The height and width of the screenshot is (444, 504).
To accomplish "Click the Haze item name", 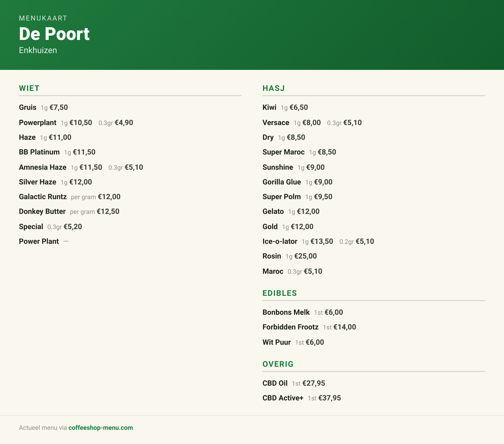I will point(27,137).
